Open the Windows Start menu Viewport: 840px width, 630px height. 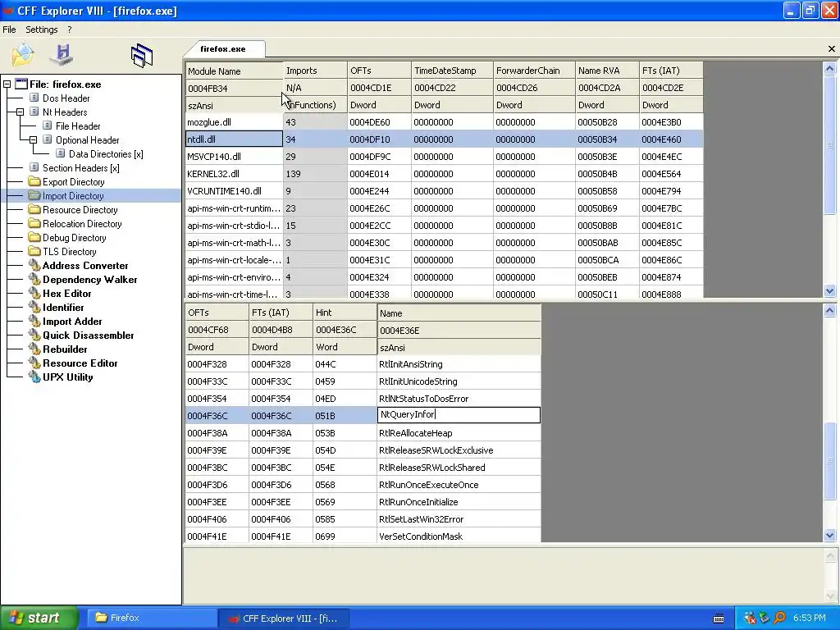tap(39, 618)
